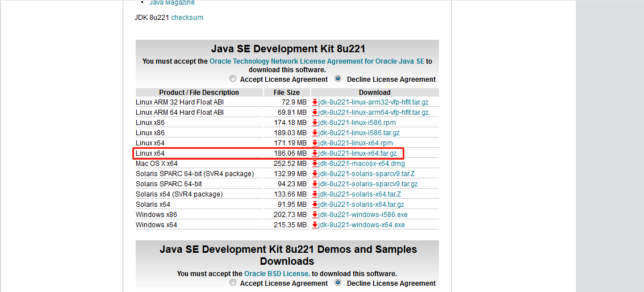Click the Java SE Development Kit 8u221 heading
The width and height of the screenshot is (644, 292).
pyautogui.click(x=288, y=49)
